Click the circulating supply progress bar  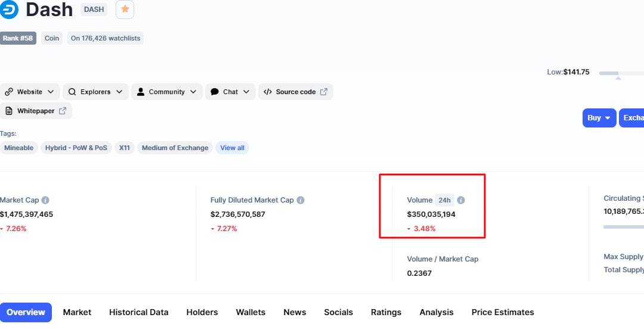[x=624, y=226]
